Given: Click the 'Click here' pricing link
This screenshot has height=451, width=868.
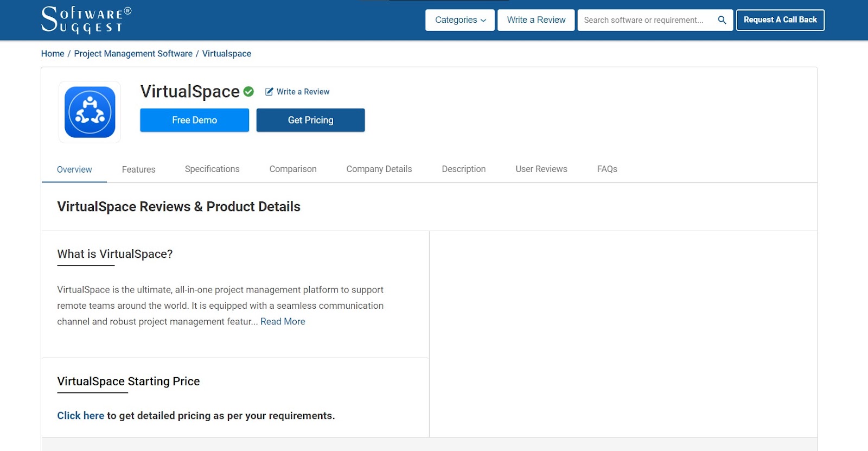Looking at the screenshot, I should click(x=81, y=416).
